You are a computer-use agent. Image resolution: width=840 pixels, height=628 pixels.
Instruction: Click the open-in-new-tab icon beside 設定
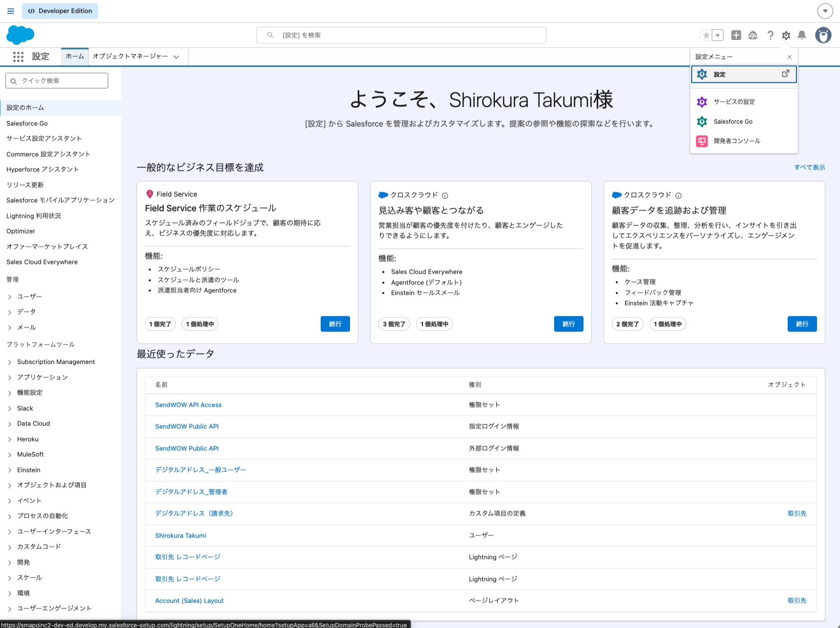point(785,73)
